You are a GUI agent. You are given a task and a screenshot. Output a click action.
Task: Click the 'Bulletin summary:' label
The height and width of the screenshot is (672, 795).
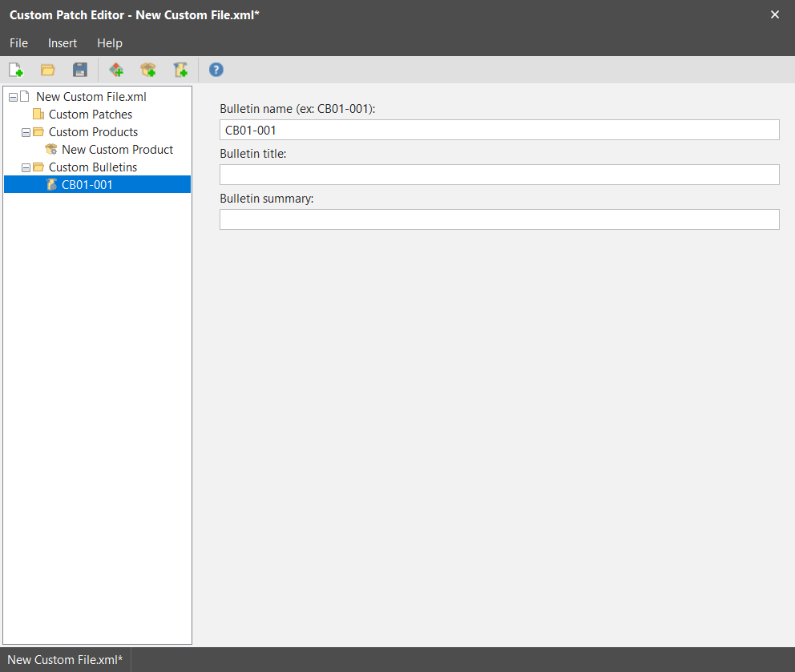(267, 199)
